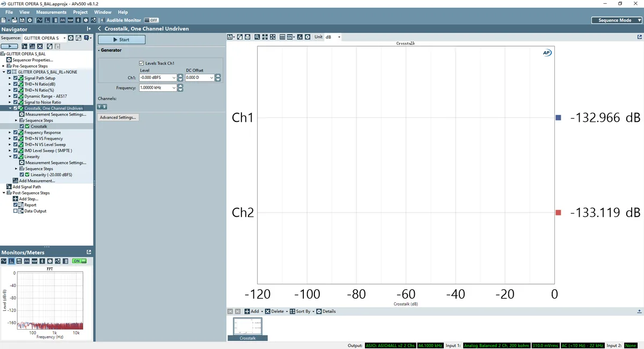Click Sort By below the graph
Viewport: 644px width, 349px height.
301,311
